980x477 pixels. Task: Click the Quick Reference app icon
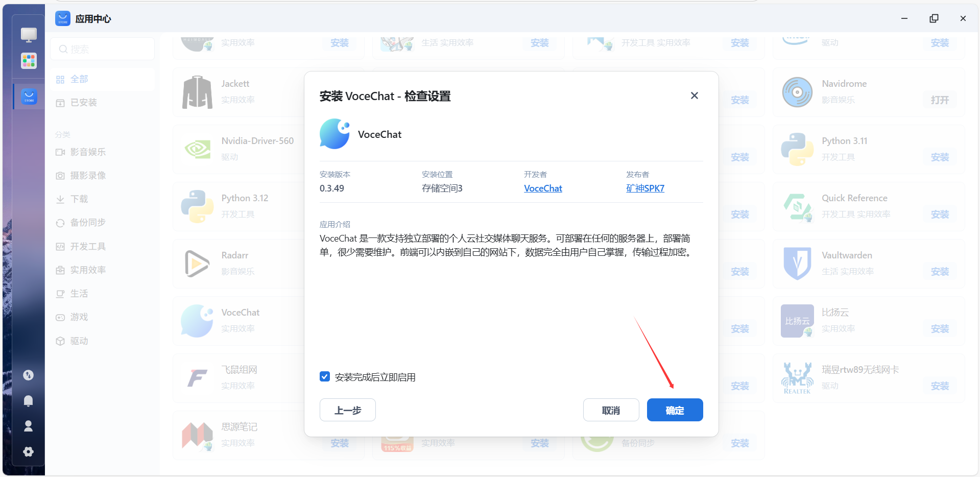[x=797, y=206]
